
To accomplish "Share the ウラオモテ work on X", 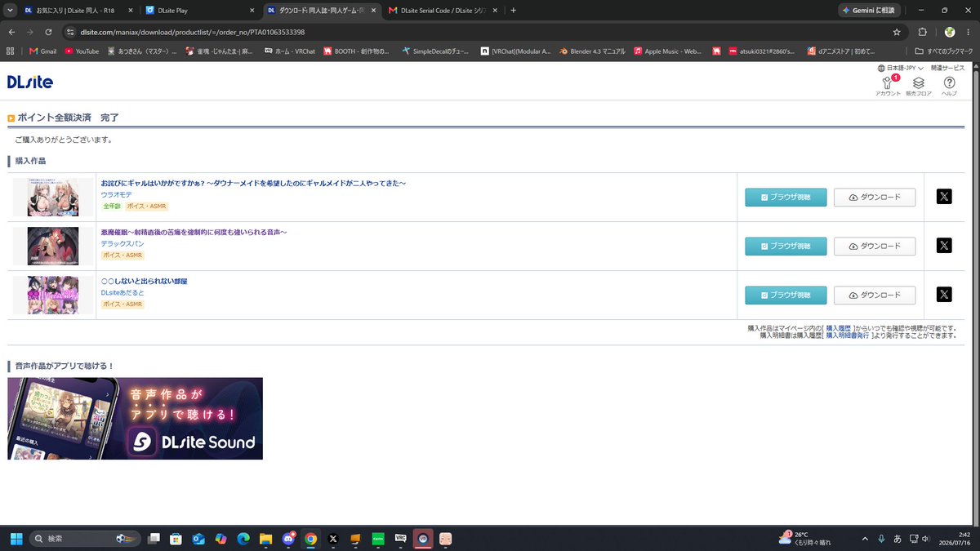I will click(x=944, y=197).
